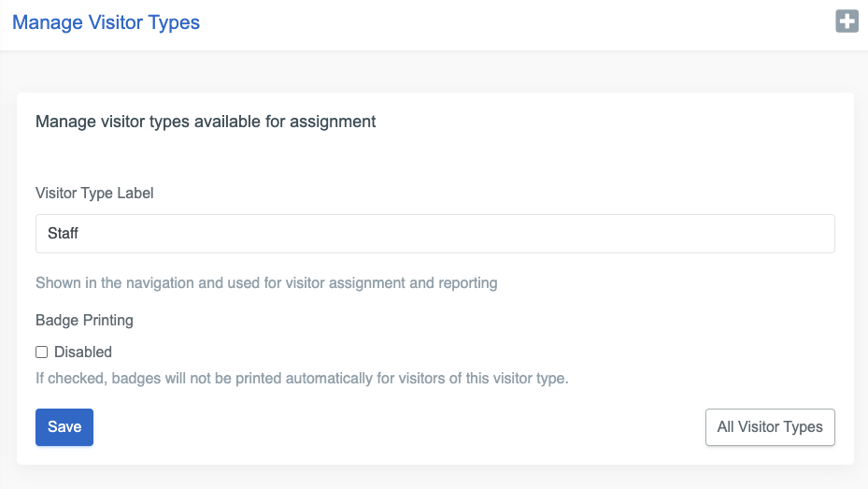
Task: Click the plus icon to add visitor type
Action: (x=847, y=22)
